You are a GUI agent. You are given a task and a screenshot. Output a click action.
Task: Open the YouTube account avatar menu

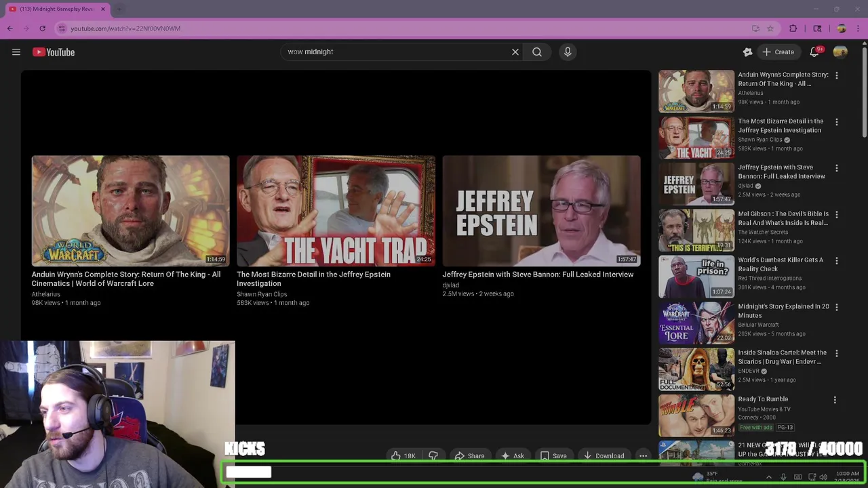[x=840, y=52]
